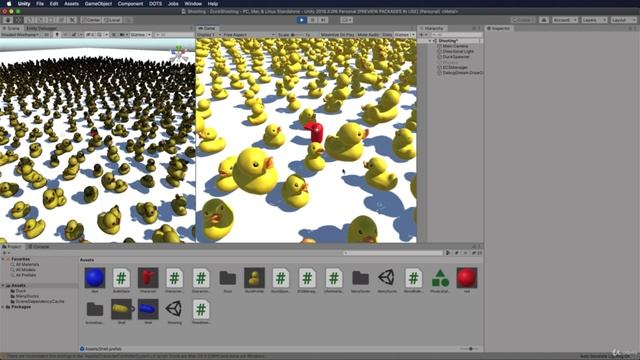The image size is (640, 360).
Task: Toggle Mute Audio in Game view
Action: [368, 35]
